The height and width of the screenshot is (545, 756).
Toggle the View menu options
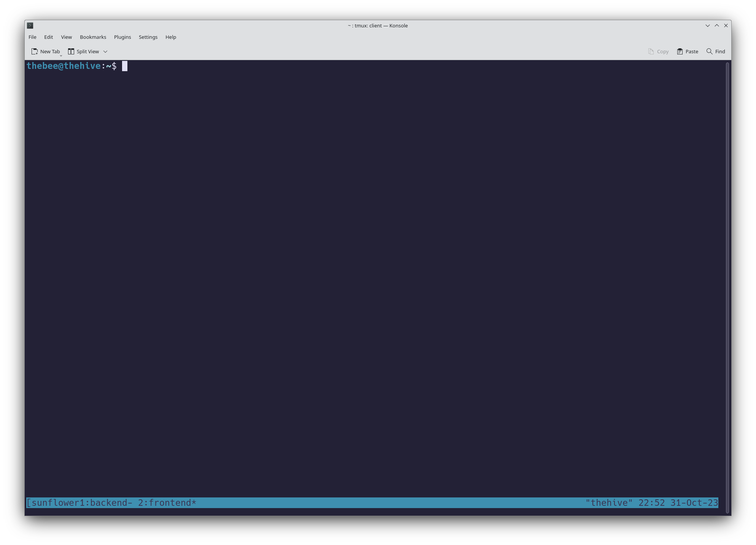coord(66,37)
